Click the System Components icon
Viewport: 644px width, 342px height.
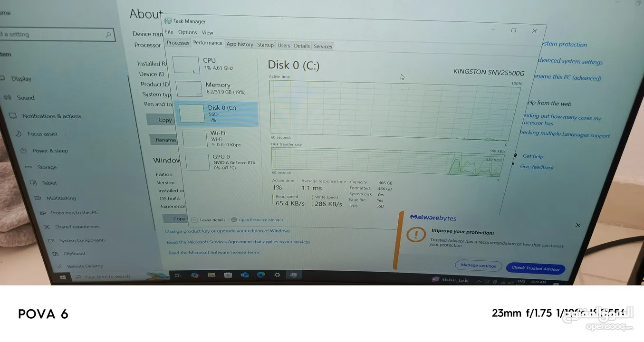tap(51, 240)
